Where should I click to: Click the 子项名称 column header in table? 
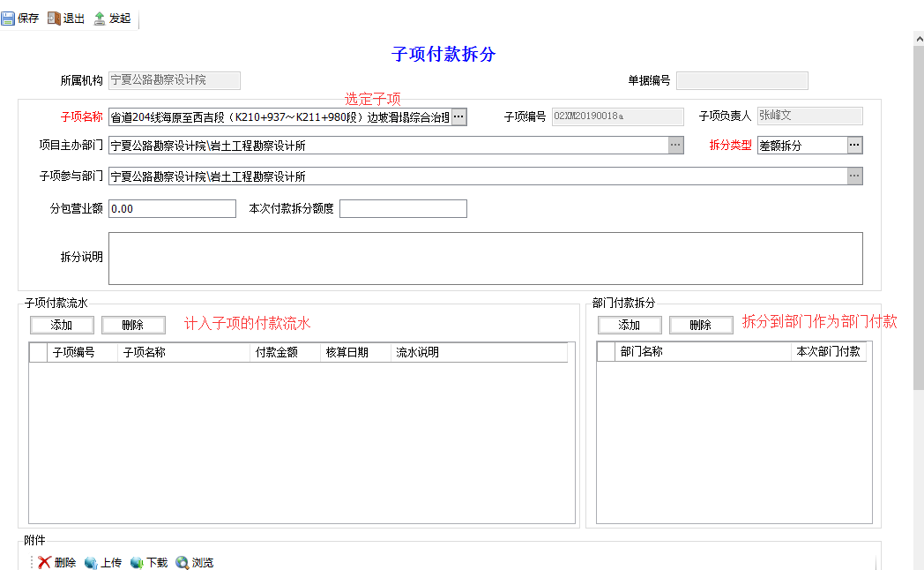184,352
